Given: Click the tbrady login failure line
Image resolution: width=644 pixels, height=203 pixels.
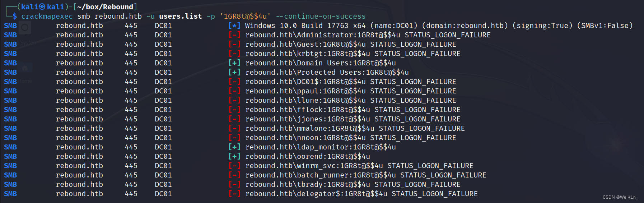Looking at the screenshot, I should tap(232, 184).
